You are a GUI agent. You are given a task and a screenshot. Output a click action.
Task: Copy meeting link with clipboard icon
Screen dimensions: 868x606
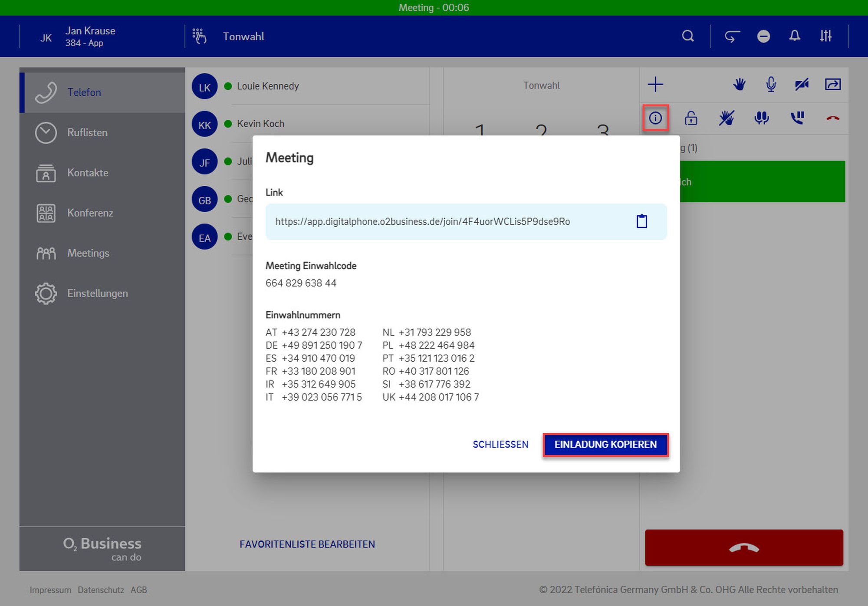[x=641, y=221]
